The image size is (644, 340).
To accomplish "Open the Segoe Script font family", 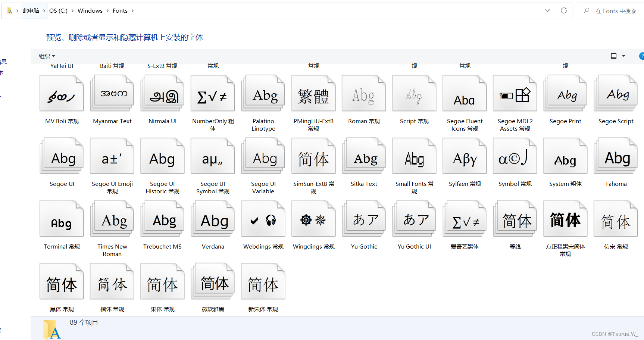I will (x=616, y=93).
